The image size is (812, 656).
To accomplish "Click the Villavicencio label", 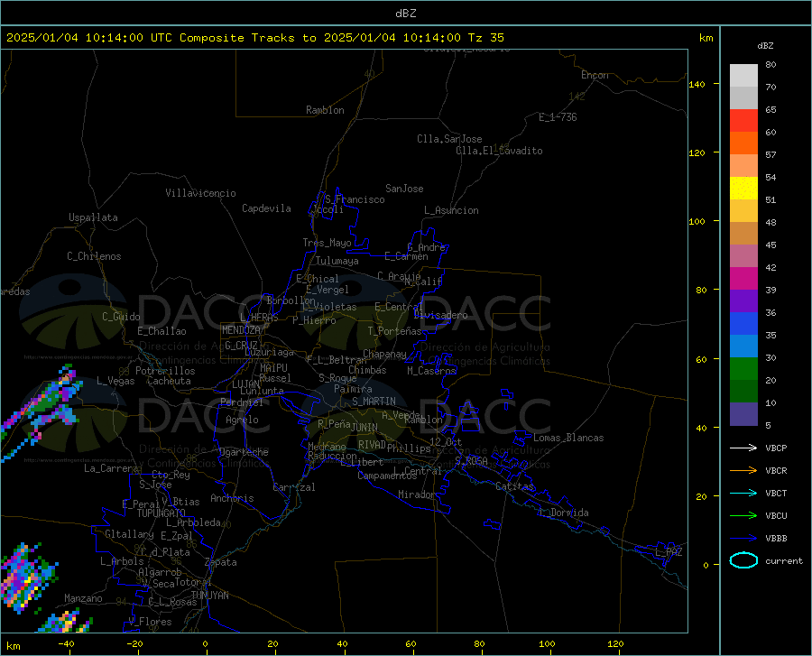I will 200,193.
